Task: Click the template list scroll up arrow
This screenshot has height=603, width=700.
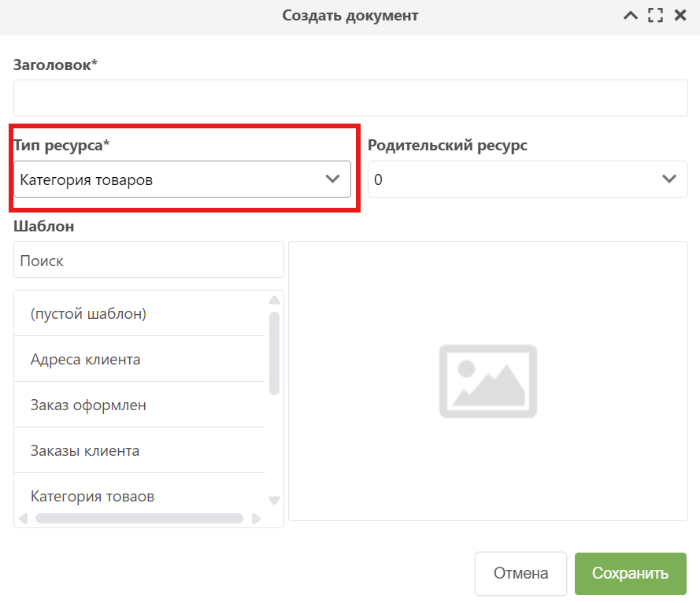Action: (274, 300)
